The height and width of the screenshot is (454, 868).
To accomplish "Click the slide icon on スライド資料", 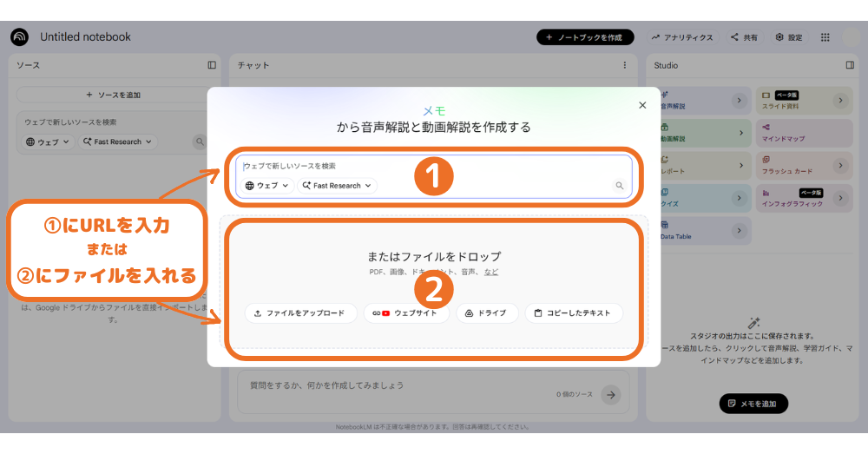I will (x=766, y=95).
